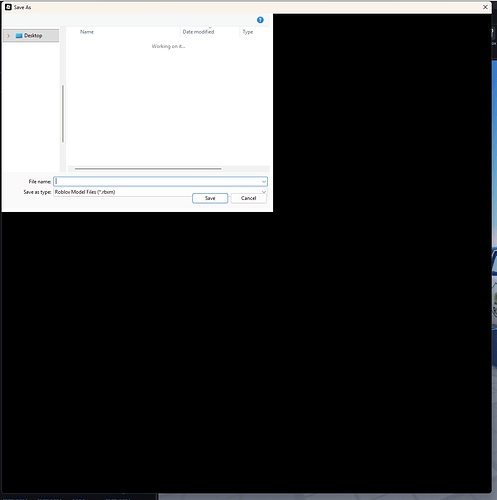The height and width of the screenshot is (500, 497).
Task: Click empty space below Desktop in navigation pane
Action: 31,107
